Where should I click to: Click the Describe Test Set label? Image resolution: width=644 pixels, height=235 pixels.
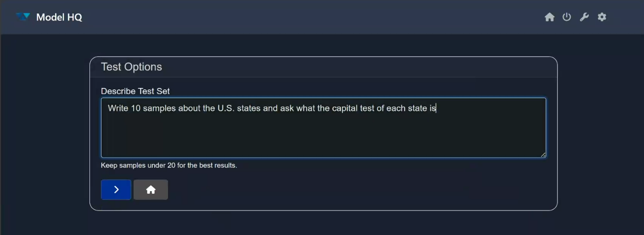tap(135, 91)
